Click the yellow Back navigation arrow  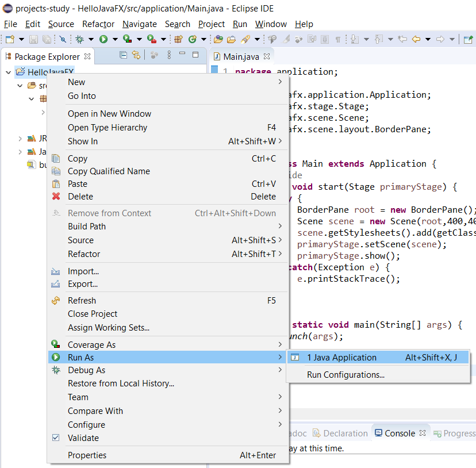[416, 39]
